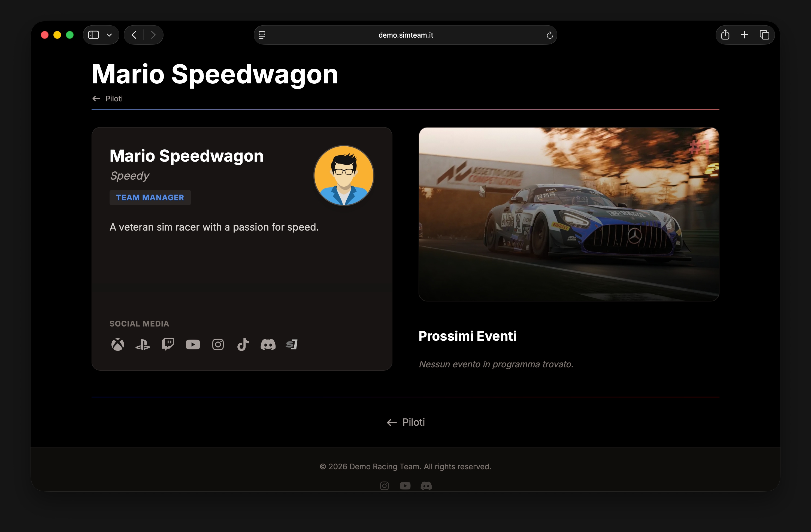Open the sidebar chevron dropdown
Screen dimensions: 811x532
[109, 34]
